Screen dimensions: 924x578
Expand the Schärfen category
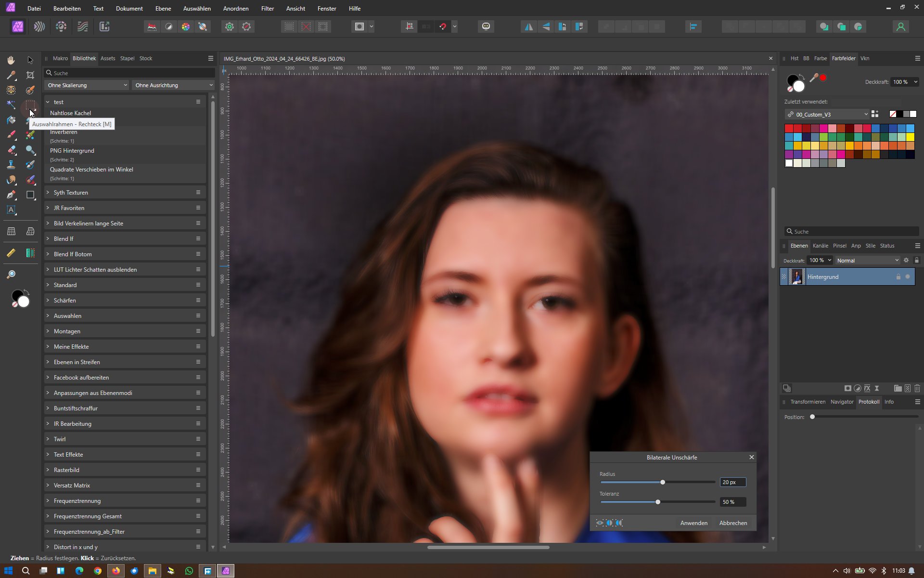click(48, 301)
